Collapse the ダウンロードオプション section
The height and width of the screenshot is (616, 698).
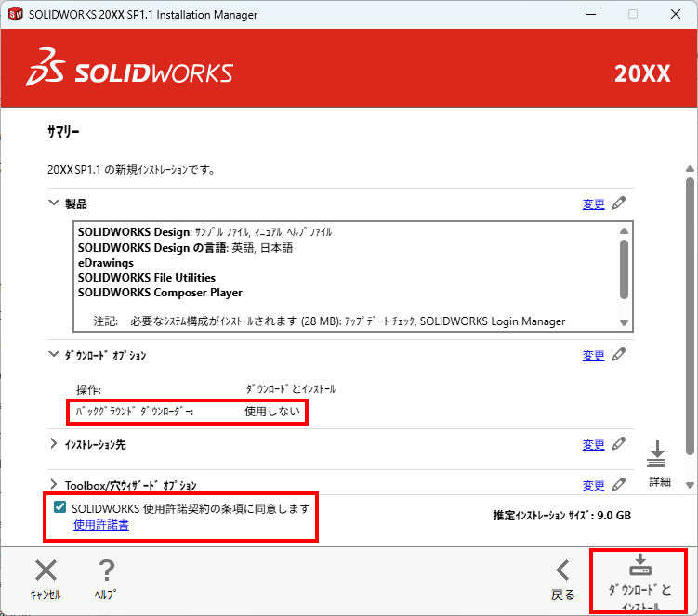click(x=53, y=354)
